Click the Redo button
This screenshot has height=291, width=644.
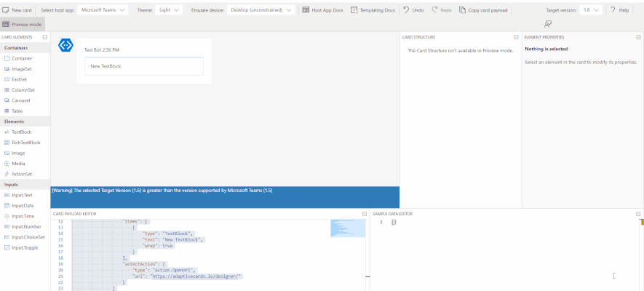coord(442,10)
